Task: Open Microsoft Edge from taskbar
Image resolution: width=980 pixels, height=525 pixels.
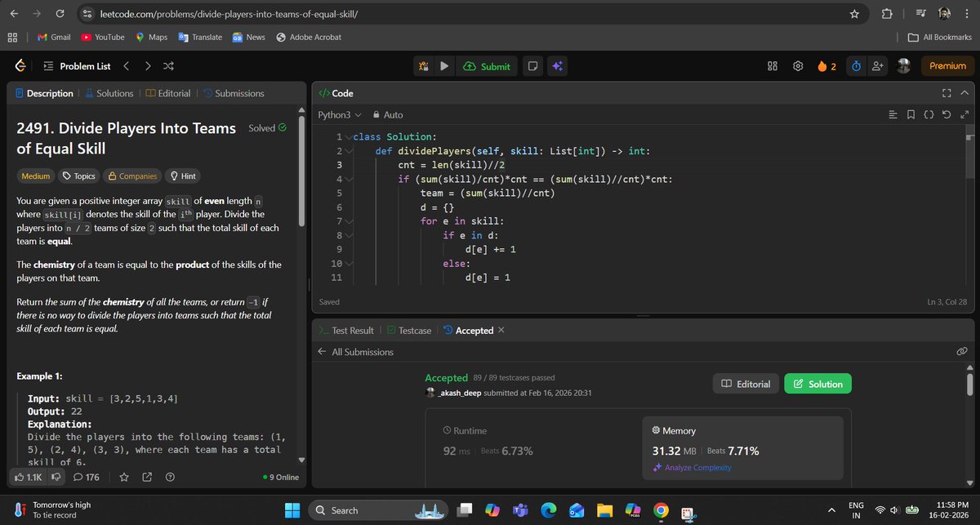Action: 548,510
